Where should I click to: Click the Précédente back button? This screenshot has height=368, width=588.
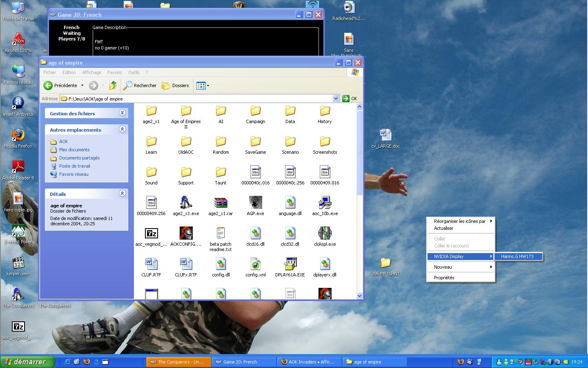pyautogui.click(x=60, y=85)
